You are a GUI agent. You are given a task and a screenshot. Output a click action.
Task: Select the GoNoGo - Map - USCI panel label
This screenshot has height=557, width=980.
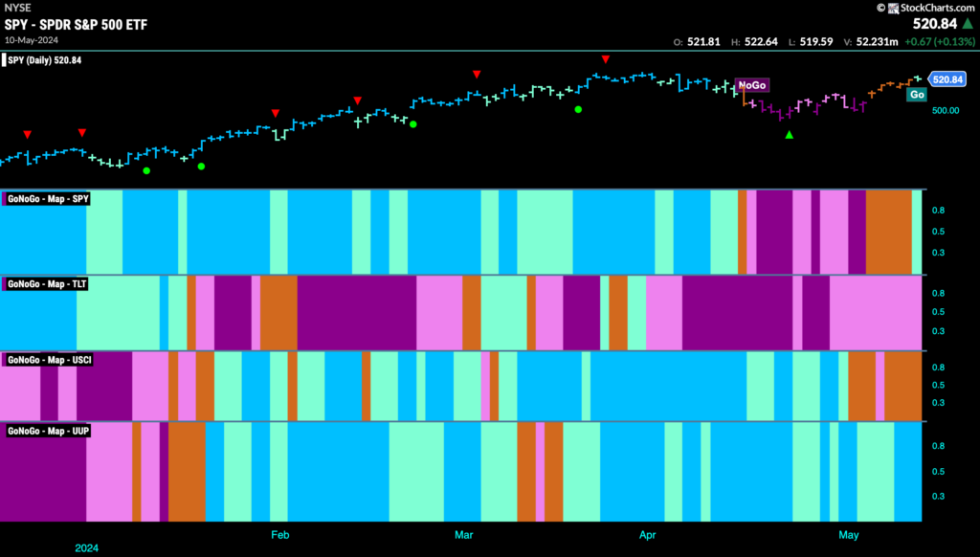tap(50, 360)
